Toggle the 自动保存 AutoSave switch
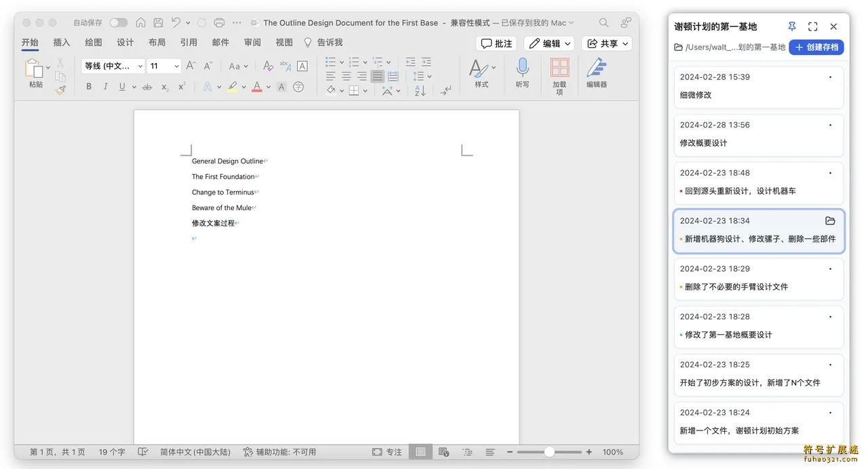The height and width of the screenshot is (469, 868). [x=119, y=22]
